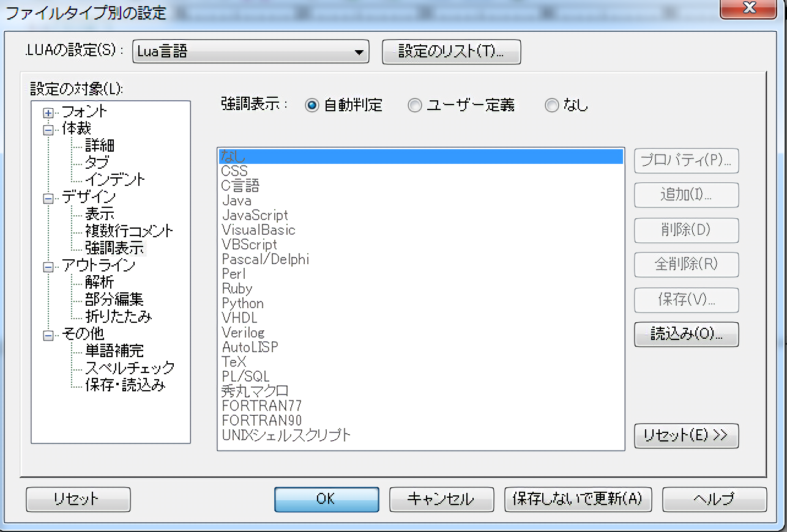Image resolution: width=787 pixels, height=532 pixels.
Task: Select 複数行コメント in the settings tree
Action: click(129, 231)
